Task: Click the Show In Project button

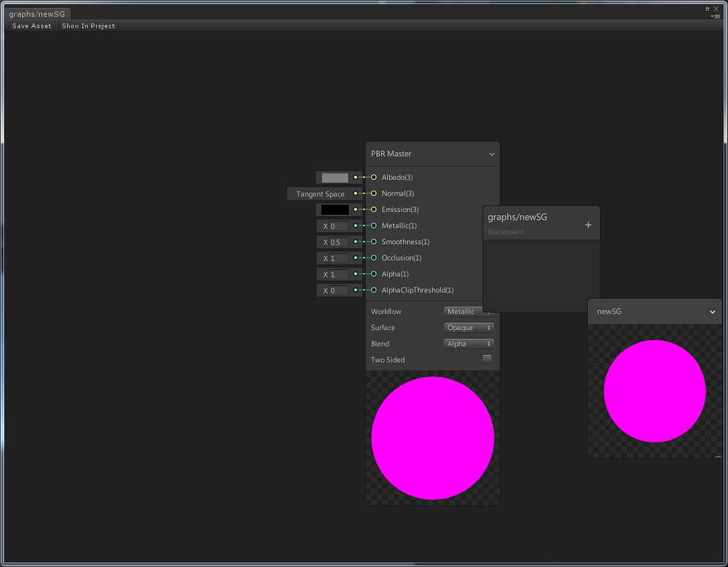Action: tap(88, 26)
